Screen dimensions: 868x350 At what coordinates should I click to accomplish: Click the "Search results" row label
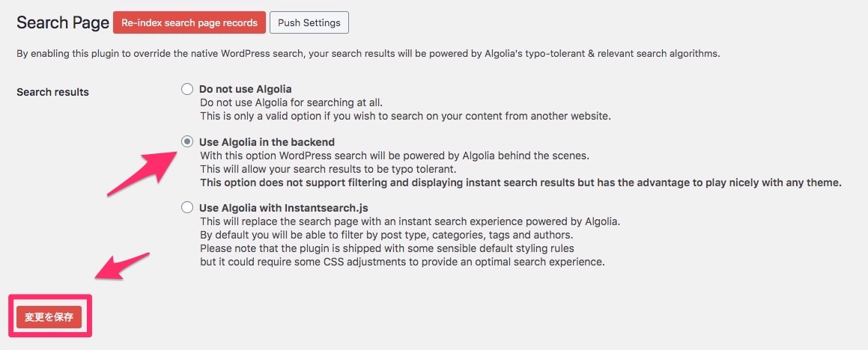(x=52, y=92)
